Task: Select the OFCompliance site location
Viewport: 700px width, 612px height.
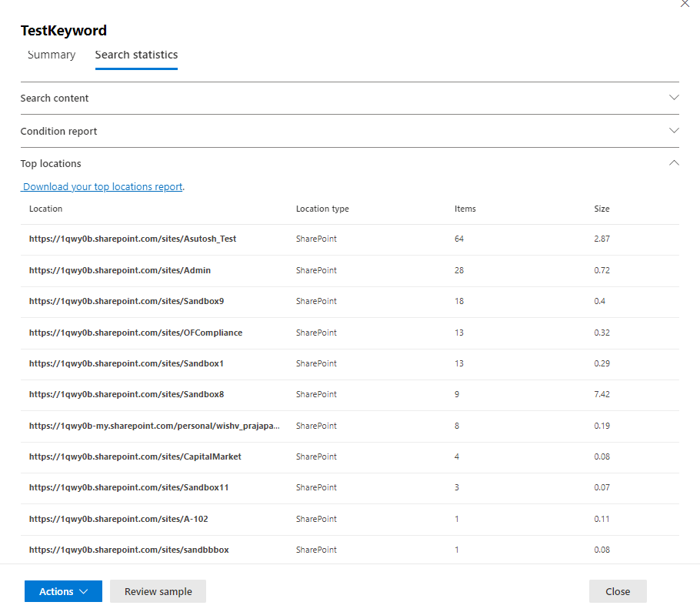Action: [x=135, y=333]
